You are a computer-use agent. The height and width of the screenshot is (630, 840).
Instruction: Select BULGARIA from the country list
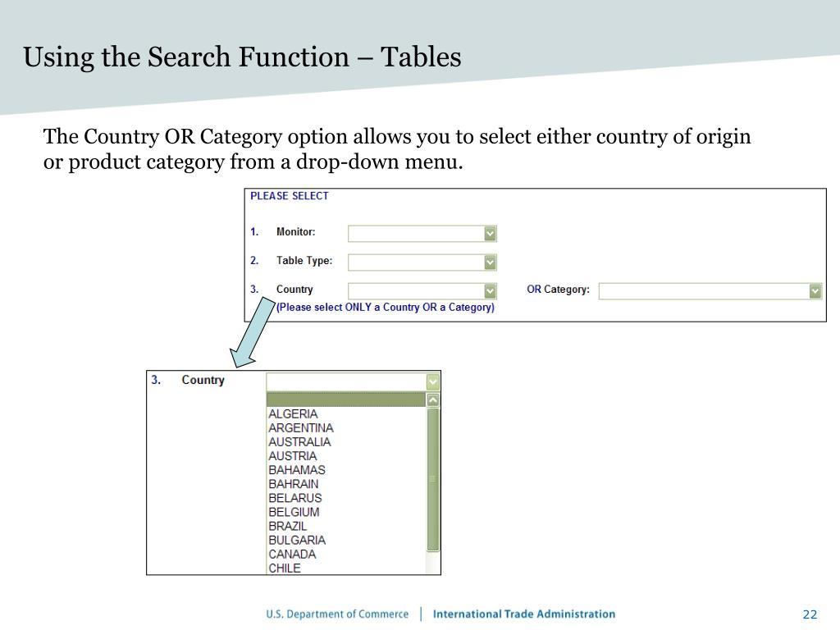coord(346,540)
